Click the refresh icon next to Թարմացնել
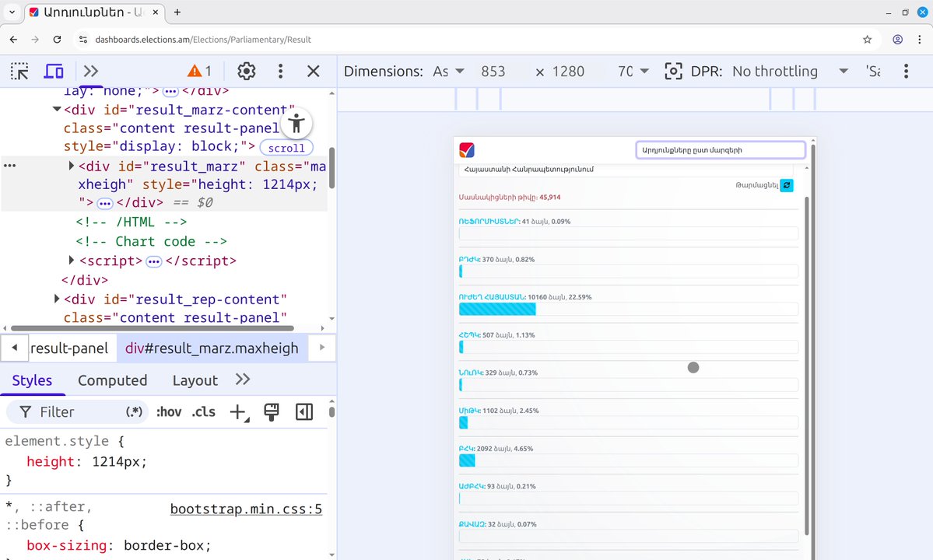Viewport: 933px width, 560px height. [787, 185]
